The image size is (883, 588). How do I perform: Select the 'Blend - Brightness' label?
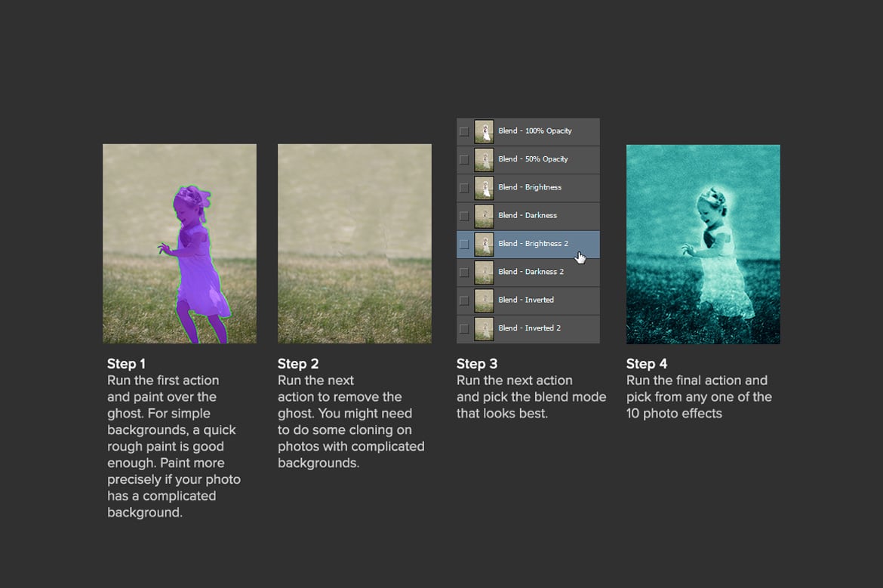pyautogui.click(x=530, y=187)
